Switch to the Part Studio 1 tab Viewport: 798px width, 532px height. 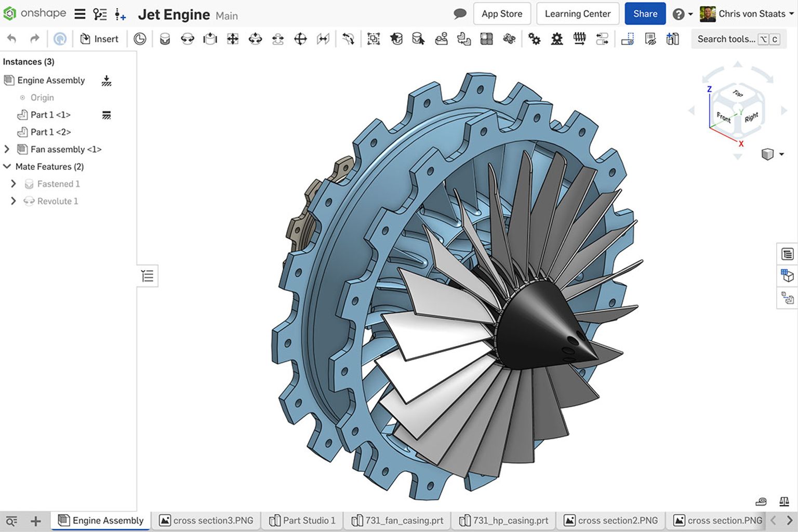302,520
